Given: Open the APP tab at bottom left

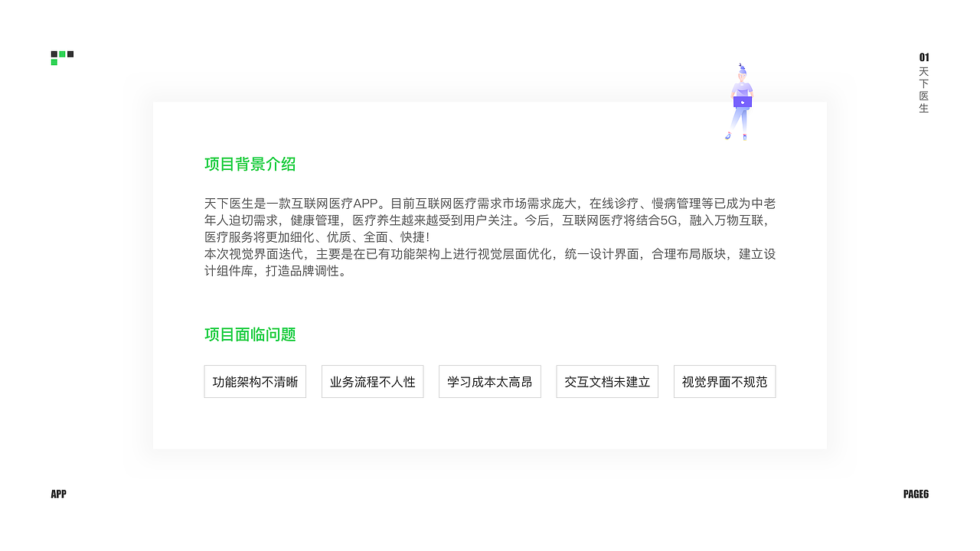Looking at the screenshot, I should (x=58, y=494).
